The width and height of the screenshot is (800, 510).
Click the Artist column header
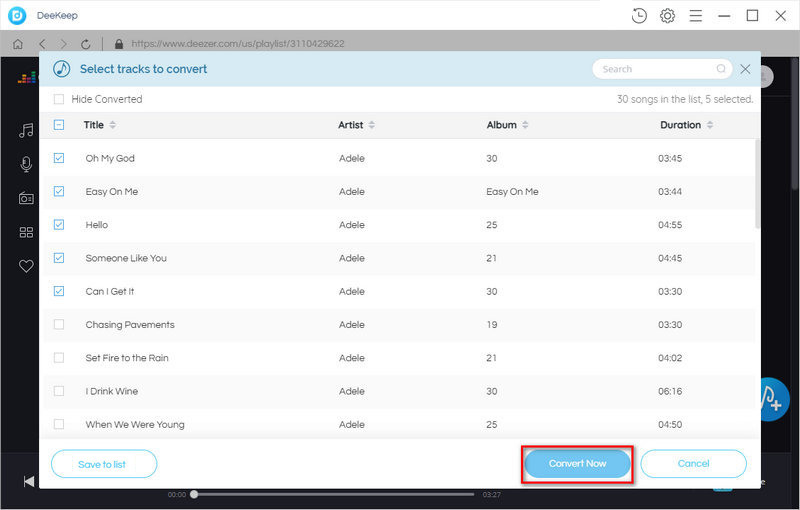[351, 125]
